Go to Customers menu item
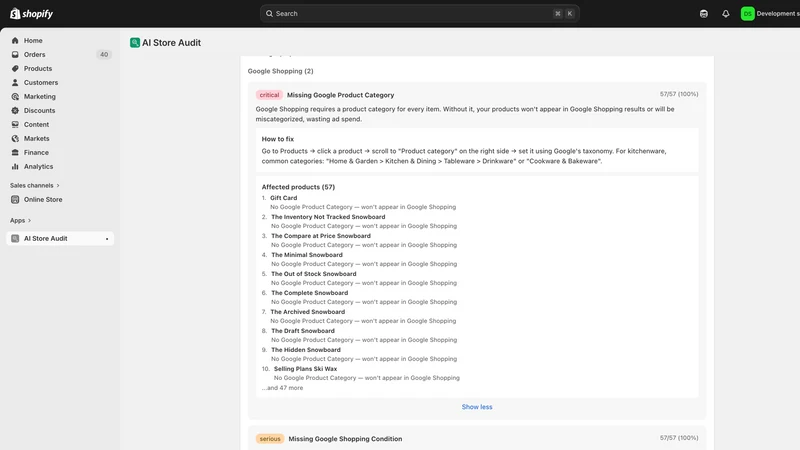This screenshot has width=800, height=450. tap(41, 83)
